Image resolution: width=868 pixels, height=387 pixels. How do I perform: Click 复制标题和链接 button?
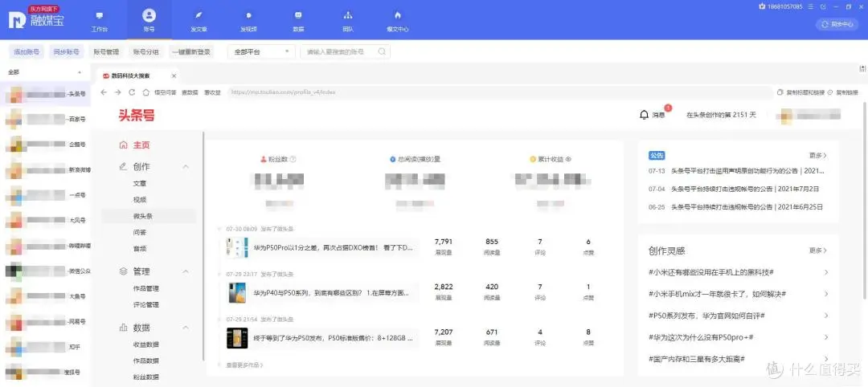800,92
